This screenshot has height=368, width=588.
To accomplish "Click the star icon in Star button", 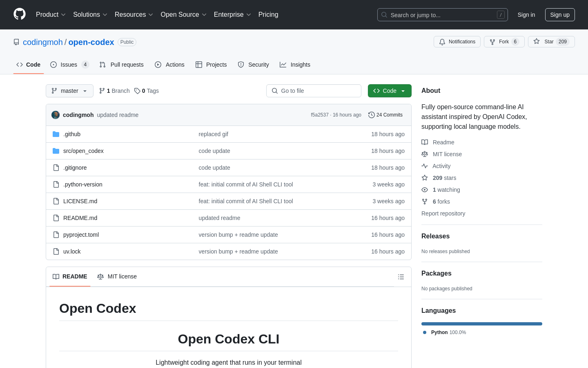I will pos(537,41).
